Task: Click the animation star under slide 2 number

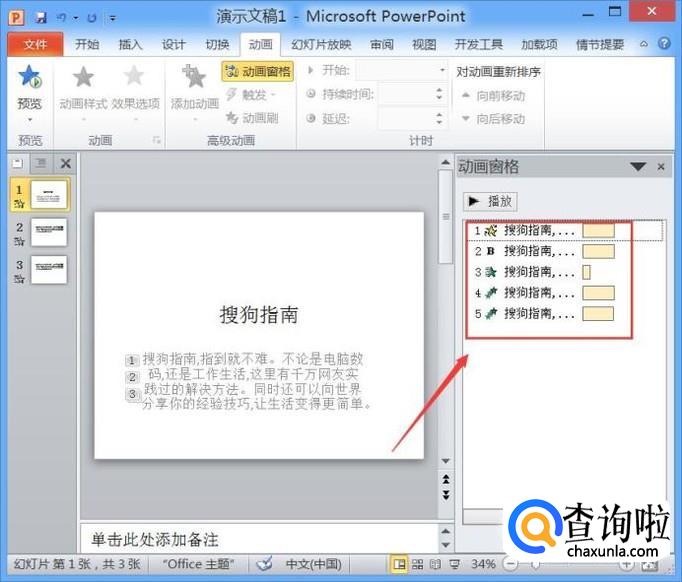Action: point(19,241)
